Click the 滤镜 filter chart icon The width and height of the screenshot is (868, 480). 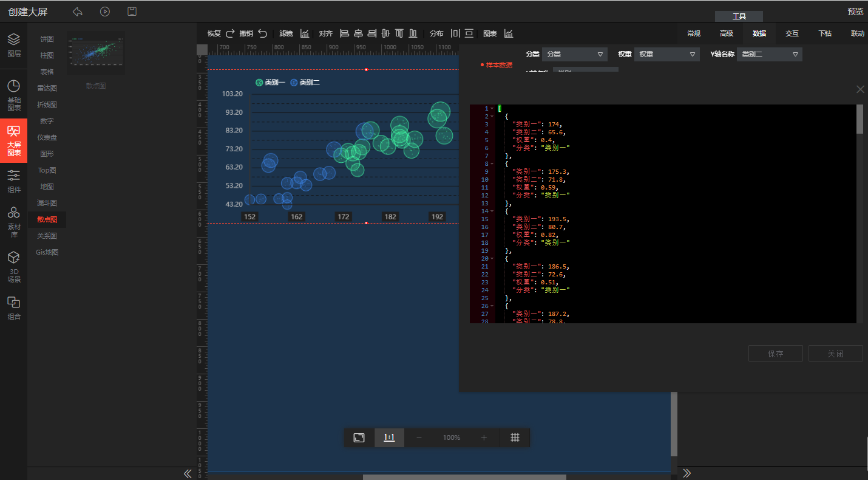pyautogui.click(x=305, y=33)
